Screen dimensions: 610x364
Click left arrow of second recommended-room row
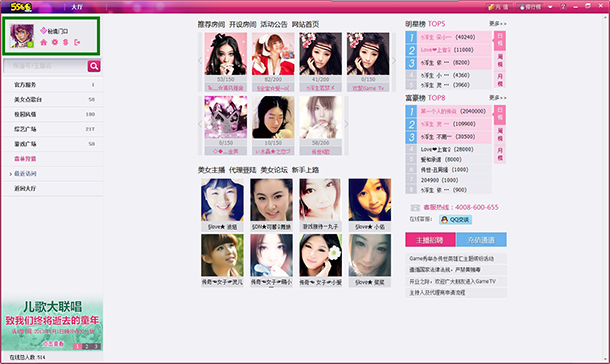coord(200,124)
